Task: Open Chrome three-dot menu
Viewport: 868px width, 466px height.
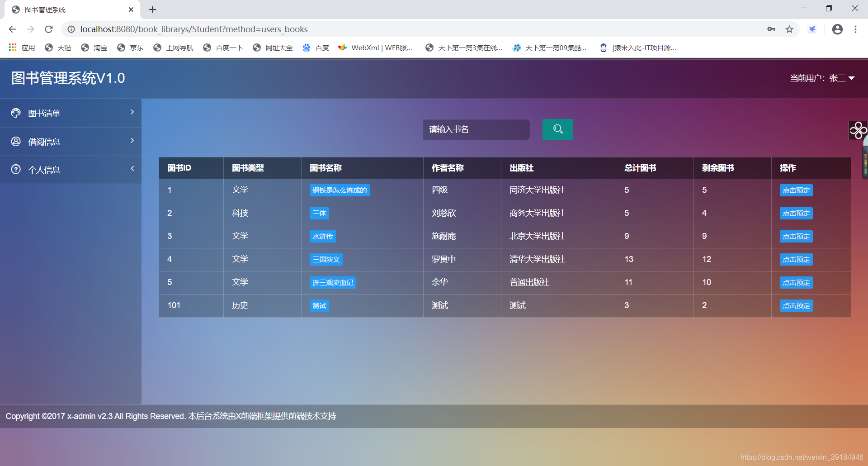Action: click(x=855, y=29)
